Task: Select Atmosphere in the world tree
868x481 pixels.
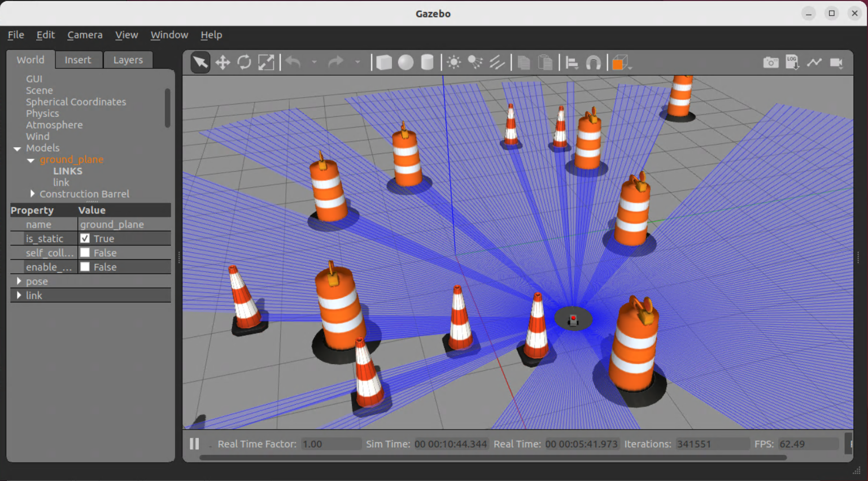Action: pos(54,125)
